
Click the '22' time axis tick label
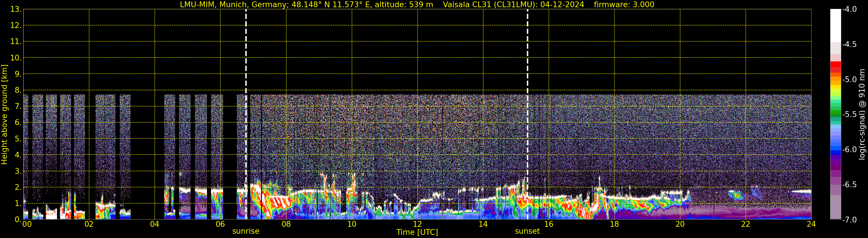[746, 224]
